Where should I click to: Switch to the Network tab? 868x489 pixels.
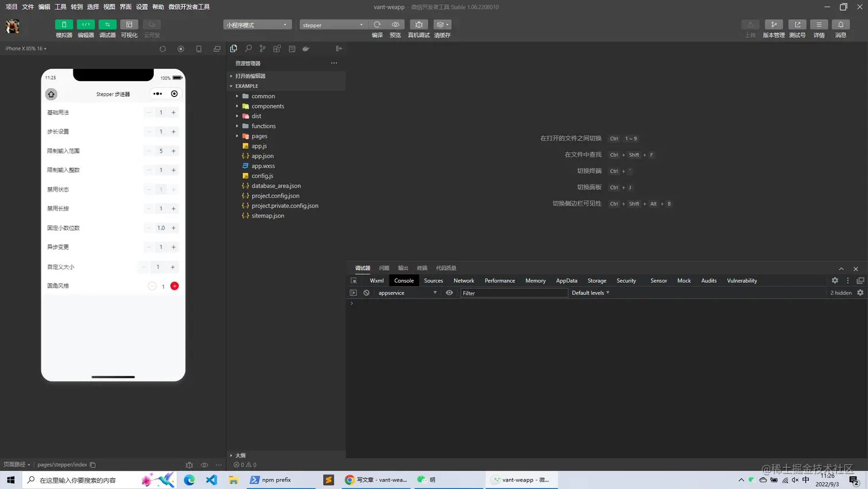pos(464,281)
